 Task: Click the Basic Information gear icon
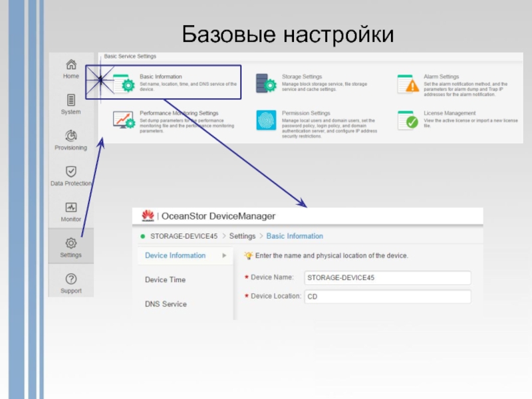click(x=124, y=83)
